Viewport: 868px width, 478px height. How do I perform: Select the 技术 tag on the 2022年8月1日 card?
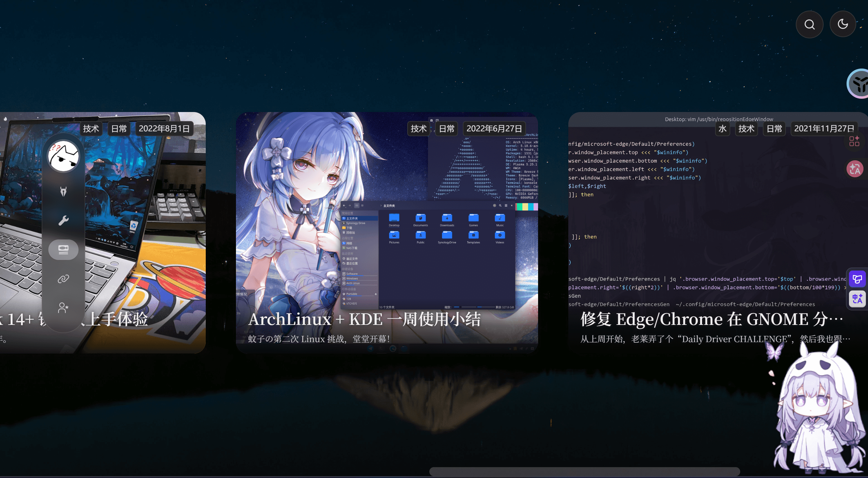click(x=91, y=129)
